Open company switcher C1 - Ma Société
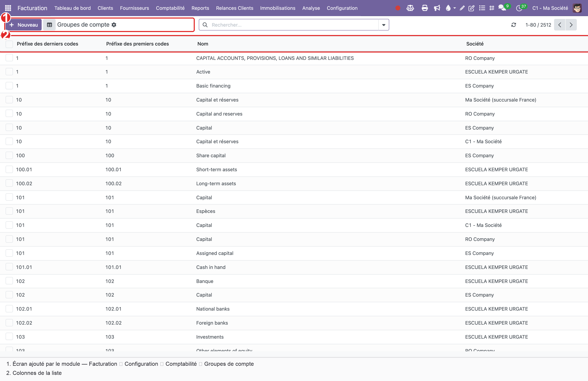This screenshot has height=381, width=588. coord(550,8)
